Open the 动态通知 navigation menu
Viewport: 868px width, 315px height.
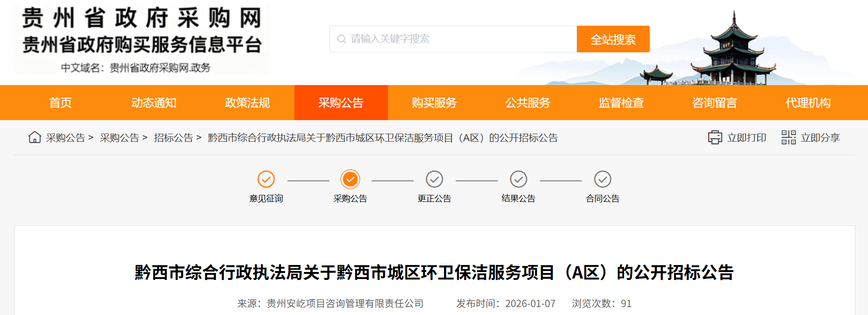154,103
